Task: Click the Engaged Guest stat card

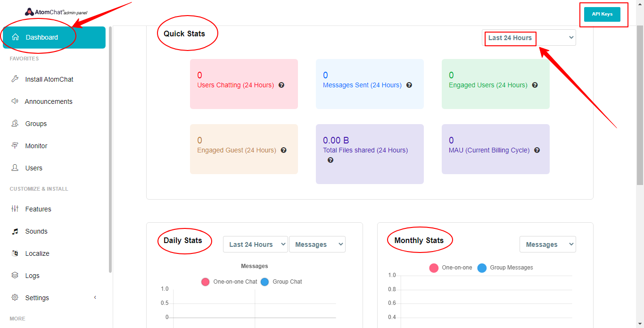Action: click(x=244, y=149)
